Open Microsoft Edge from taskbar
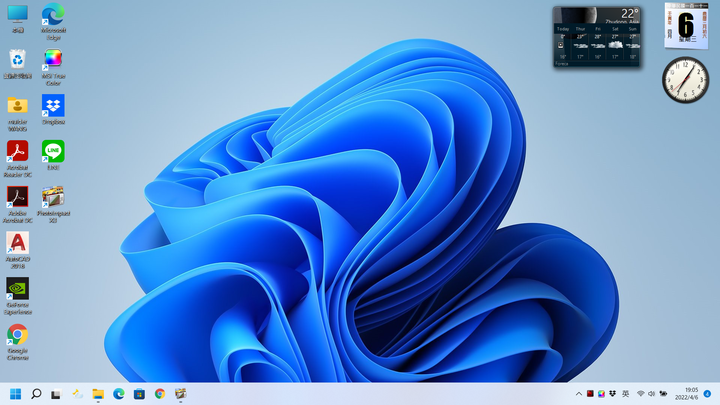The width and height of the screenshot is (720, 405). pyautogui.click(x=118, y=394)
